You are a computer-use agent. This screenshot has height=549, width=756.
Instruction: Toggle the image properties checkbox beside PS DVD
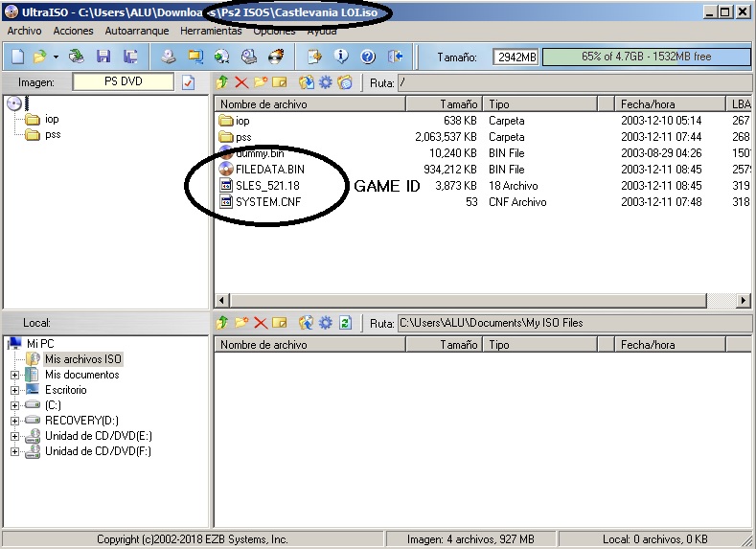[188, 82]
